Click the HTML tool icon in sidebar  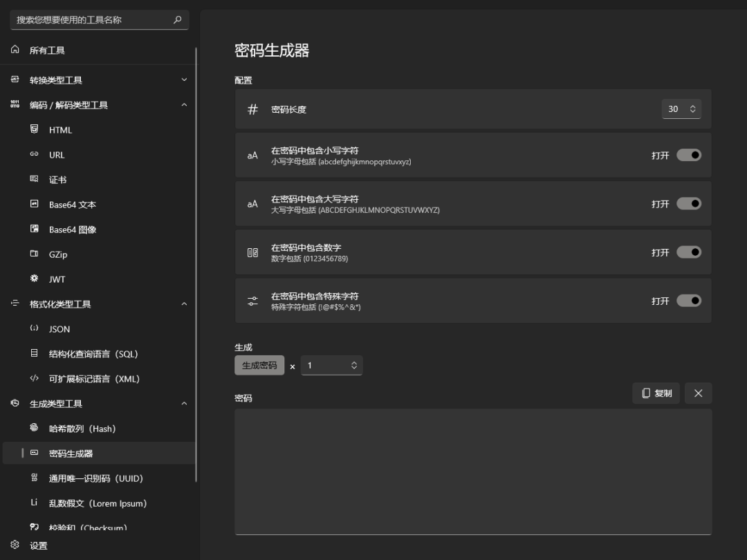(35, 129)
